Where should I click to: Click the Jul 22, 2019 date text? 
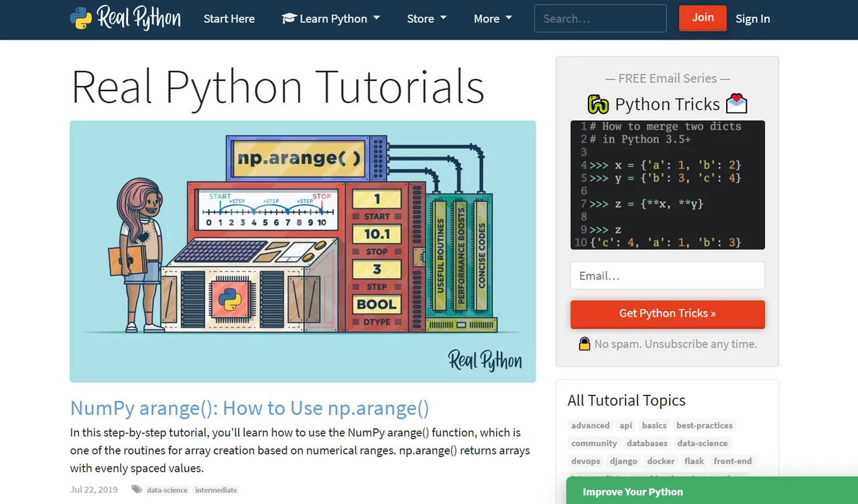pos(94,490)
